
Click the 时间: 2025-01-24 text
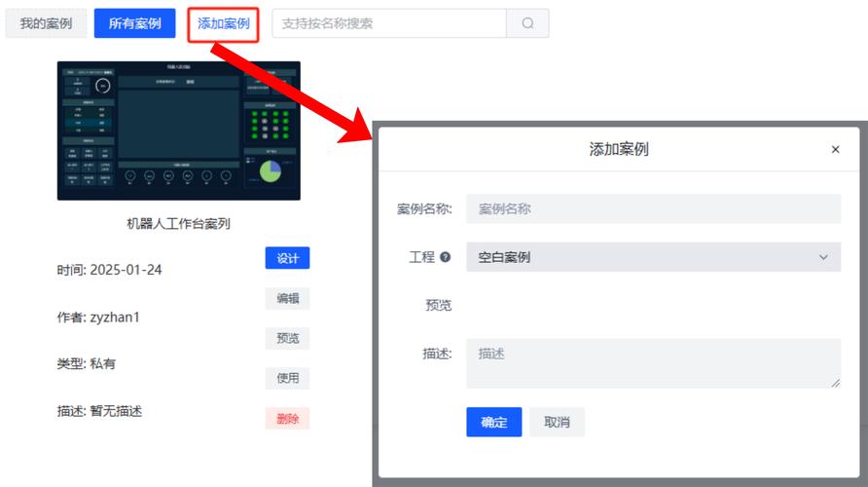click(110, 270)
